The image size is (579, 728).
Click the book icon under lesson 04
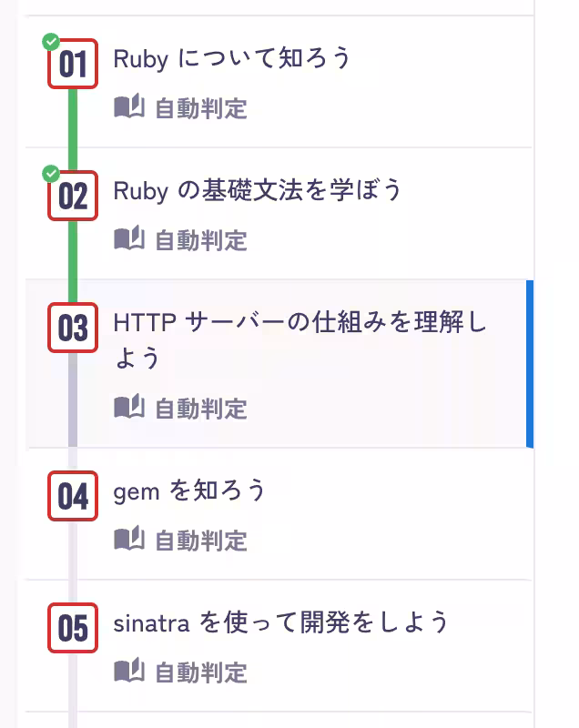pyautogui.click(x=128, y=540)
